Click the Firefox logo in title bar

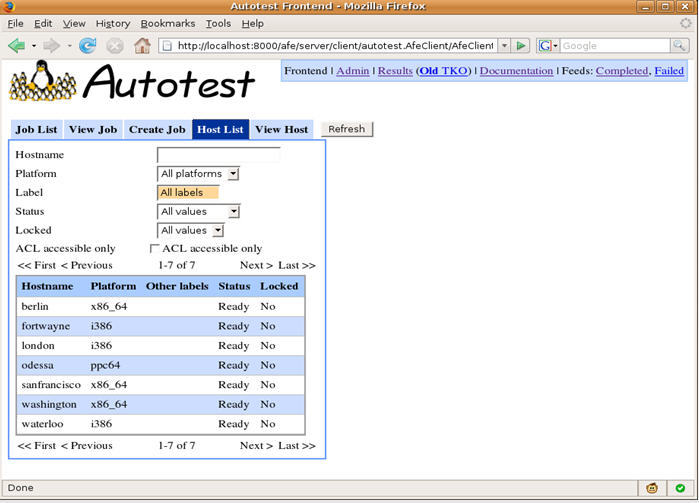point(8,6)
